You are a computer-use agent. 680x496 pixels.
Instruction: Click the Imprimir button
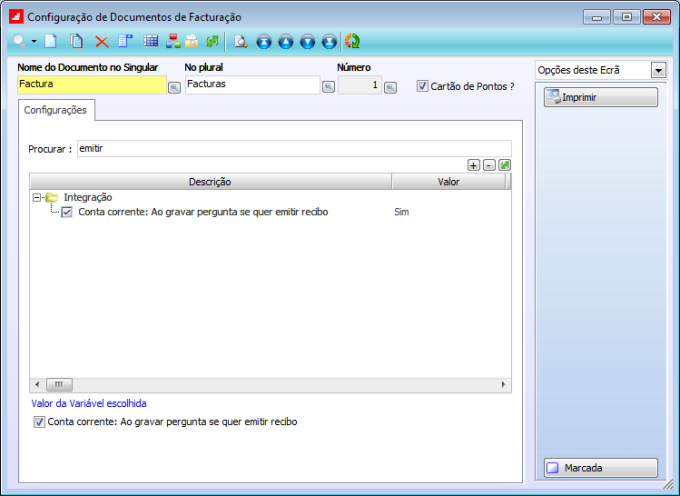601,97
